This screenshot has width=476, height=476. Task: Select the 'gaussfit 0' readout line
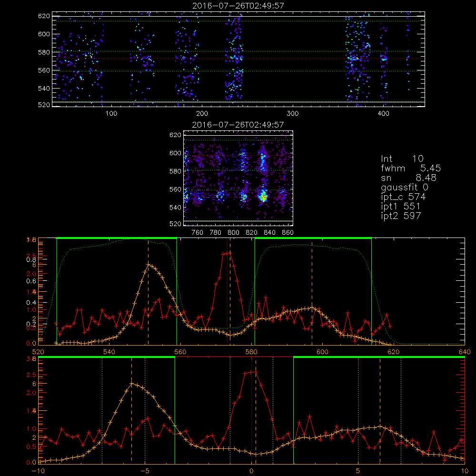(404, 187)
